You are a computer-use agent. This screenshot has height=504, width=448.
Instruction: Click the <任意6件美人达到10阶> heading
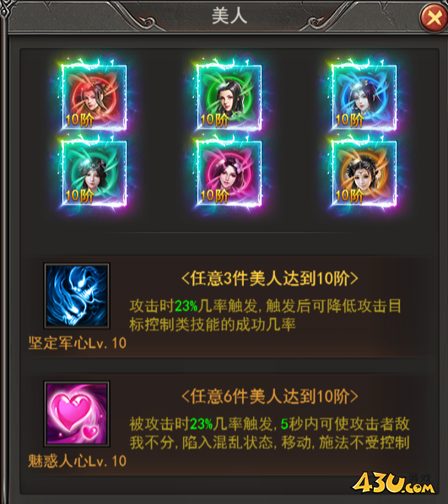(x=270, y=396)
